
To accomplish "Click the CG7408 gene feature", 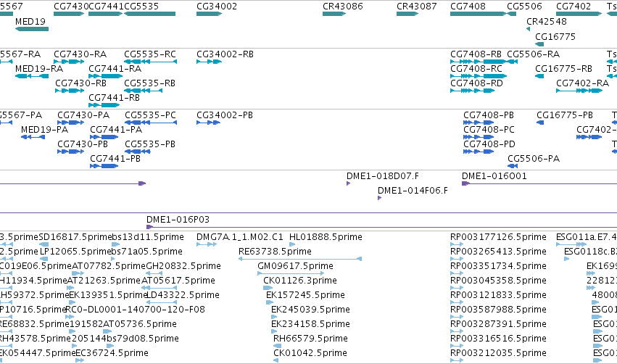I will tap(479, 14).
